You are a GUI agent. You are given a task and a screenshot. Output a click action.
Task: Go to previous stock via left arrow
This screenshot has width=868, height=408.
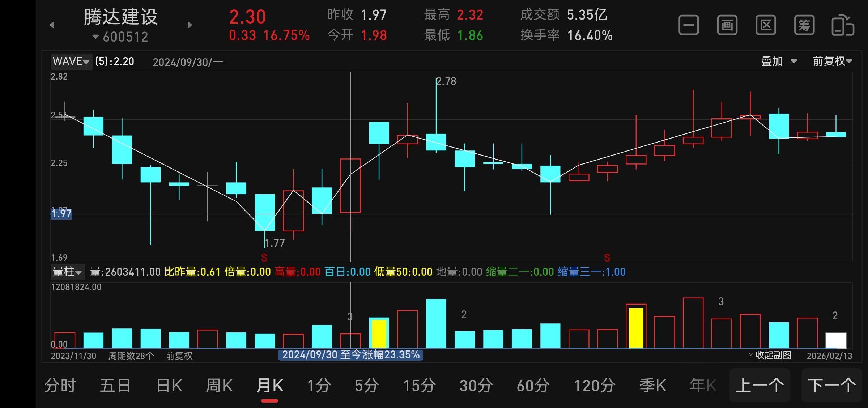[x=52, y=25]
